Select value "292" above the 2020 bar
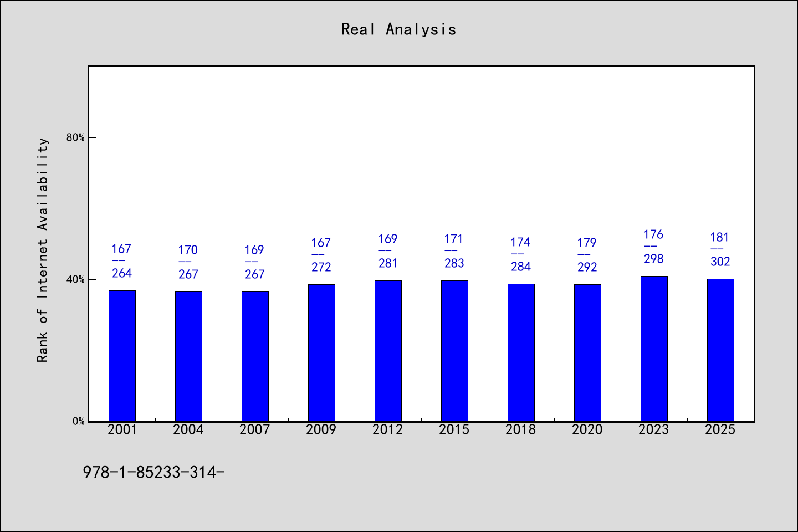Viewport: 798px width, 532px height. point(587,267)
